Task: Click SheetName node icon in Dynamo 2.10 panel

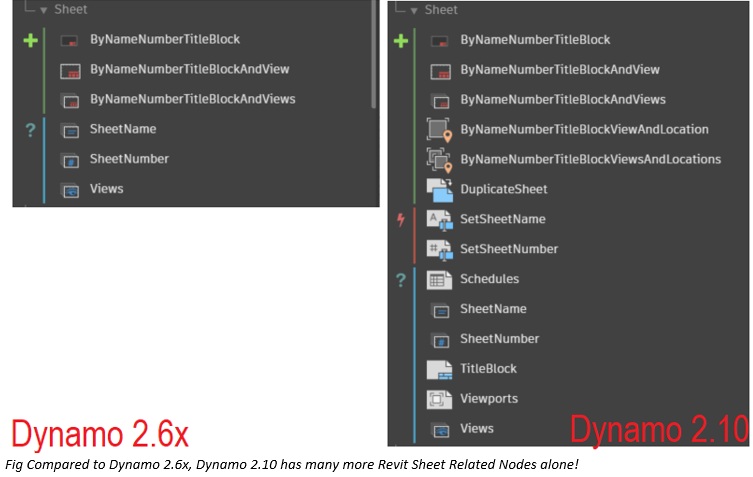Action: point(440,311)
